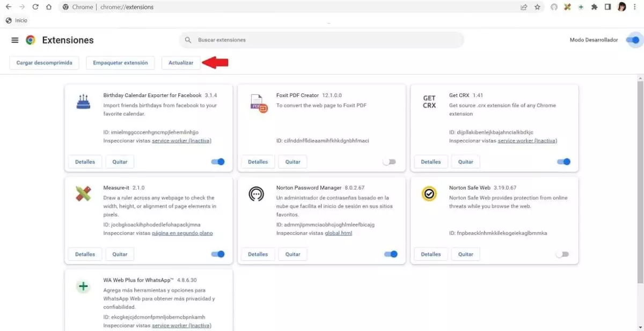Click the share icon in the address bar
Viewport: 644px width, 331px height.
524,7
